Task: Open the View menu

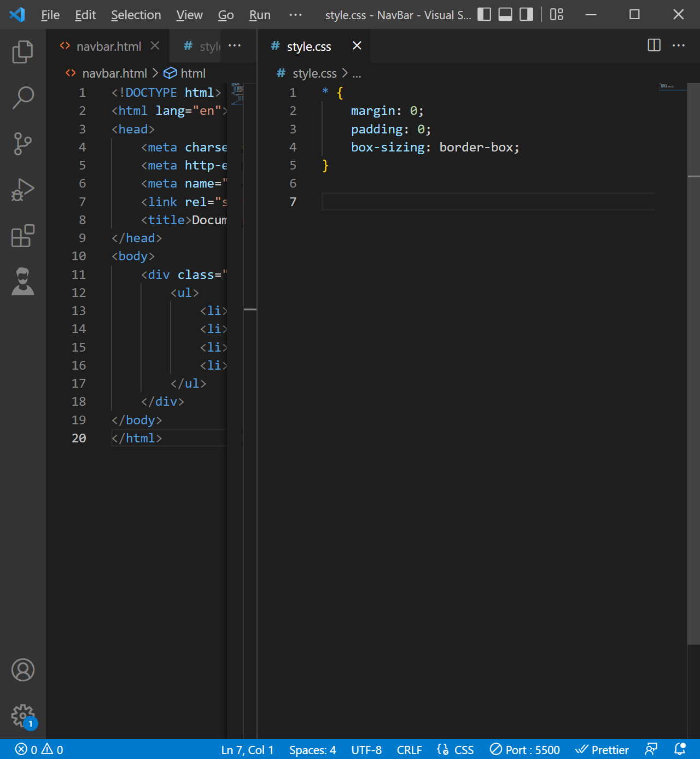Action: 189,15
